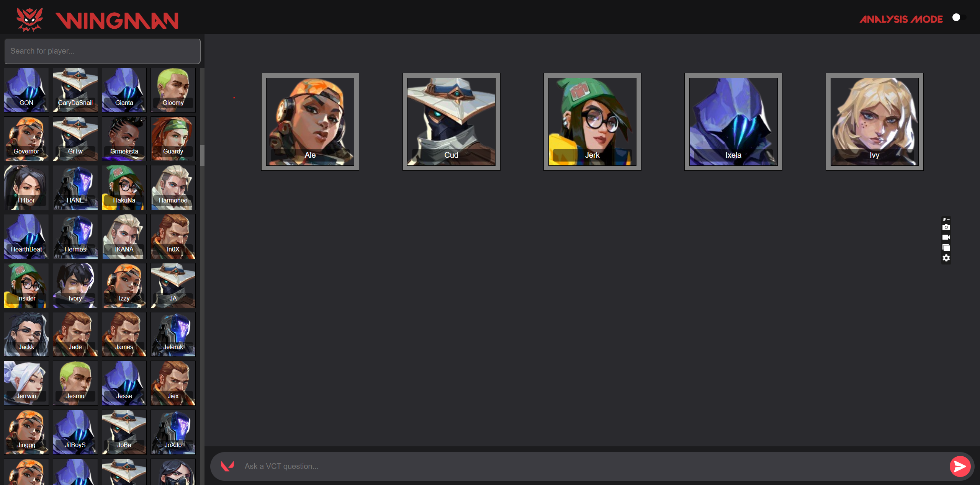Click in the Search for player field
The height and width of the screenshot is (485, 980).
(102, 51)
